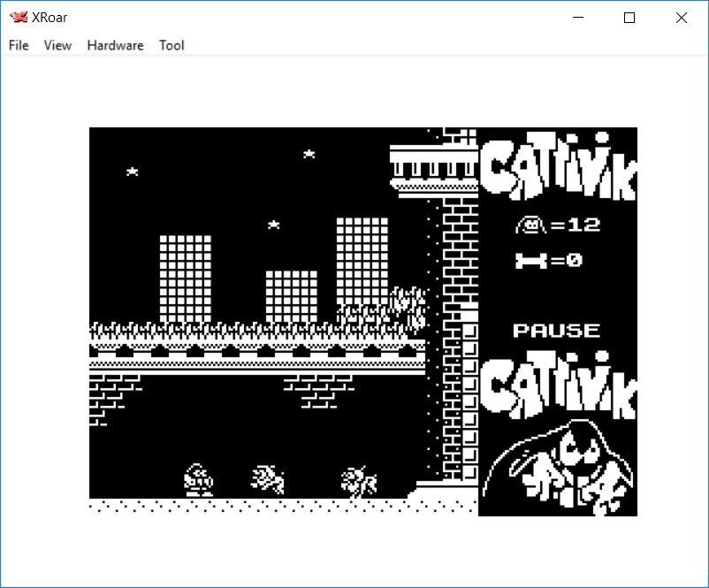Click the star at the top center of the sky
The image size is (709, 588).
click(x=309, y=154)
